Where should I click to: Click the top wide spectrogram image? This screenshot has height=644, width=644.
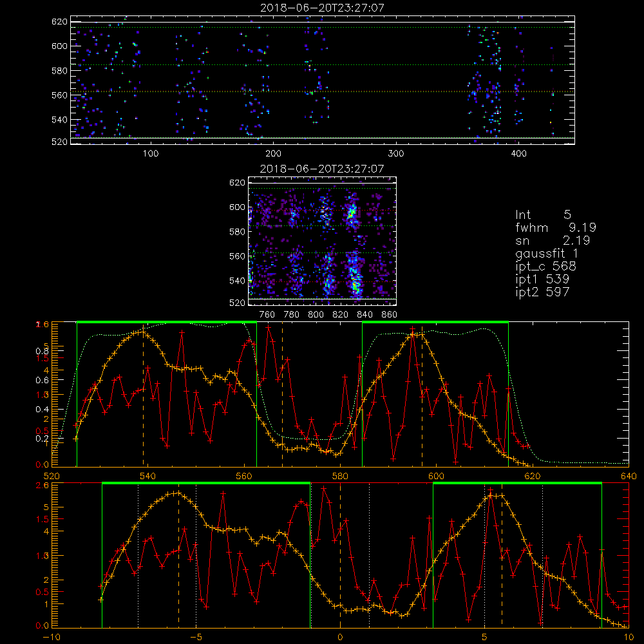pos(323,80)
